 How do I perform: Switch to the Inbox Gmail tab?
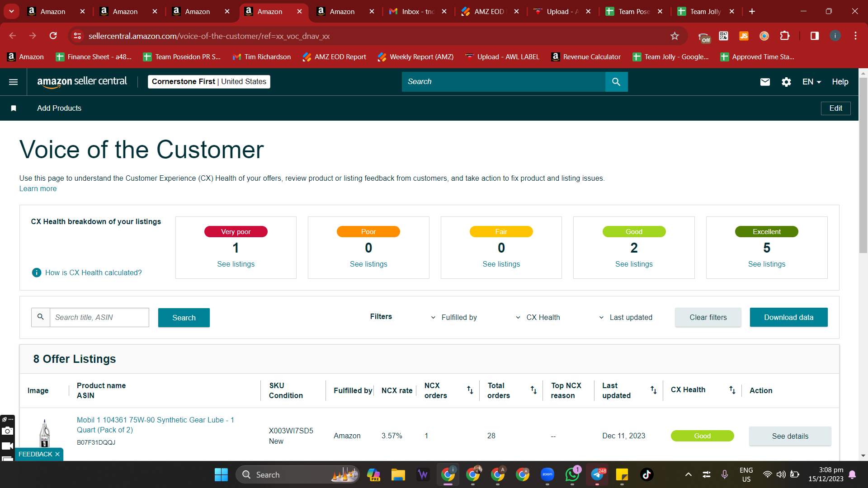point(418,11)
